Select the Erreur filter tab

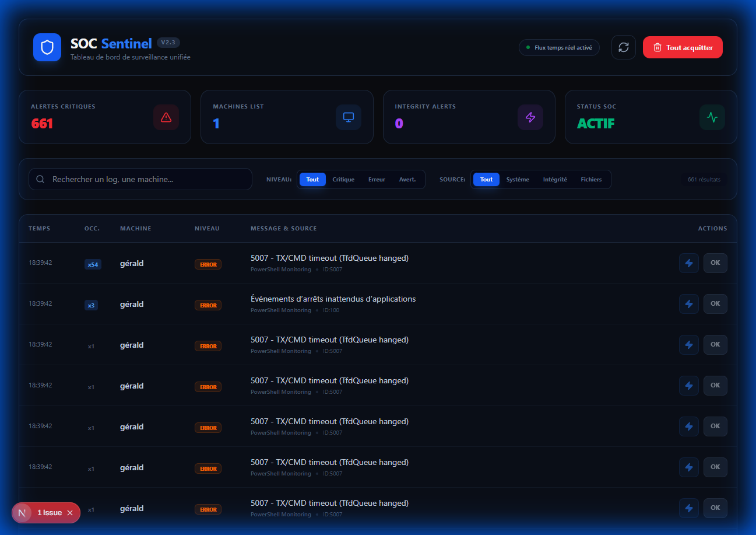click(x=377, y=179)
